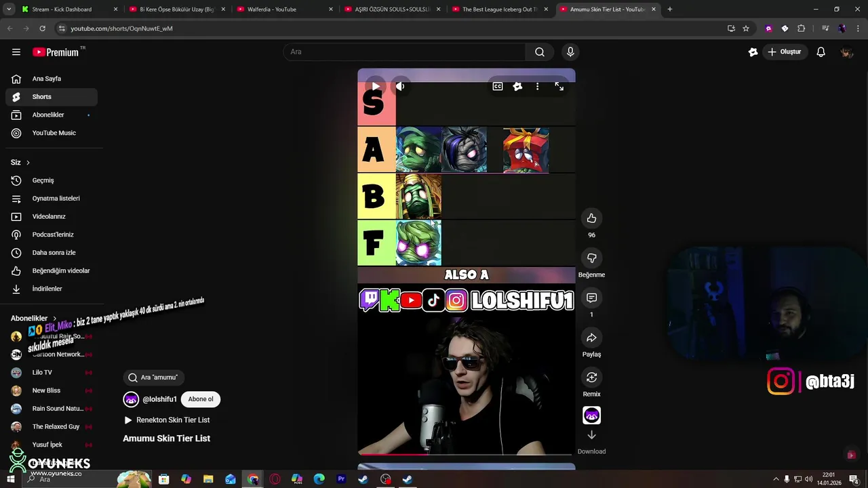868x488 pixels.
Task: Open File Explorer from taskbar
Action: pyautogui.click(x=208, y=479)
